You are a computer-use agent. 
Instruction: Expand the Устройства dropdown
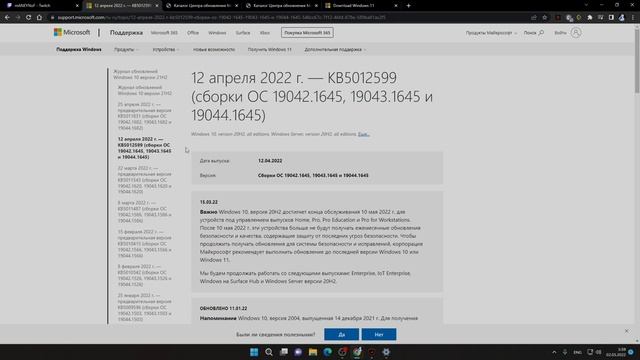166,49
